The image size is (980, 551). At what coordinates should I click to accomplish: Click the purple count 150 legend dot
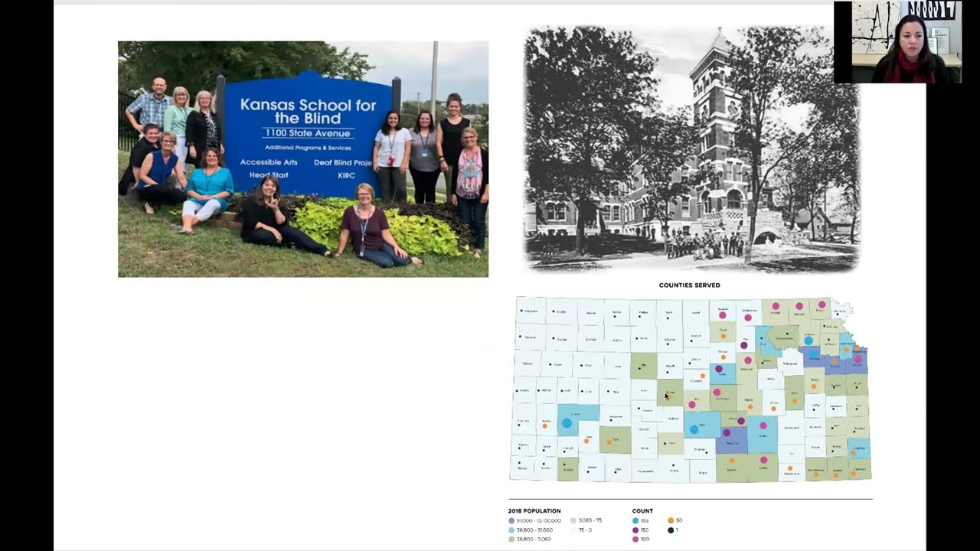pyautogui.click(x=635, y=530)
